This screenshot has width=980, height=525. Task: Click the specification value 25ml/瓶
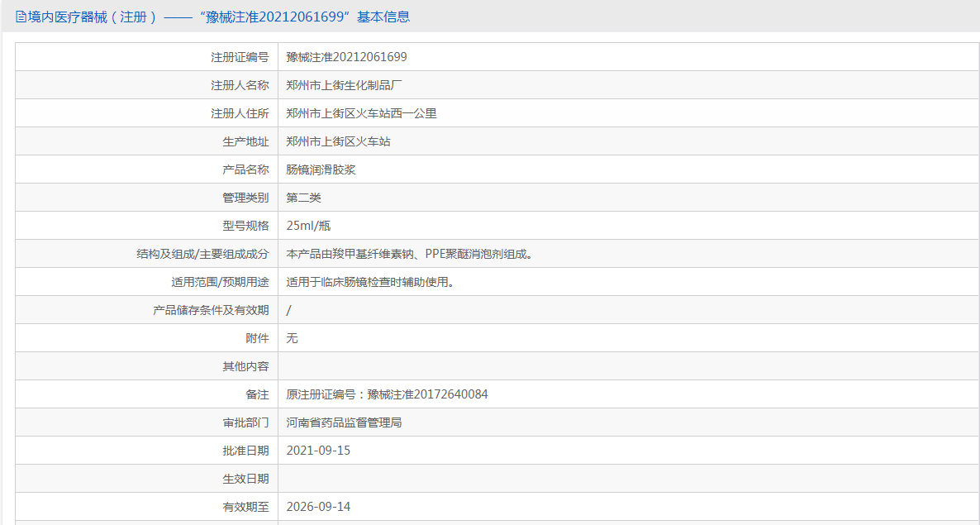pos(308,226)
